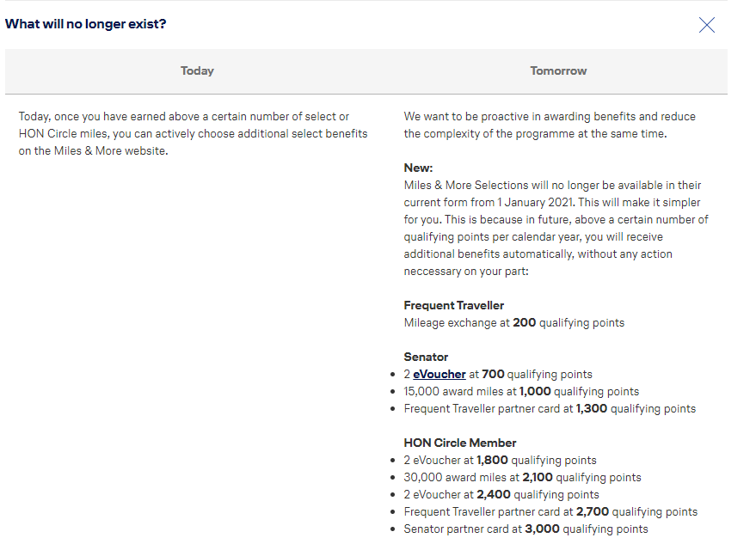Image resolution: width=756 pixels, height=544 pixels.
Task: Click the Tomorrow column header
Action: click(558, 71)
